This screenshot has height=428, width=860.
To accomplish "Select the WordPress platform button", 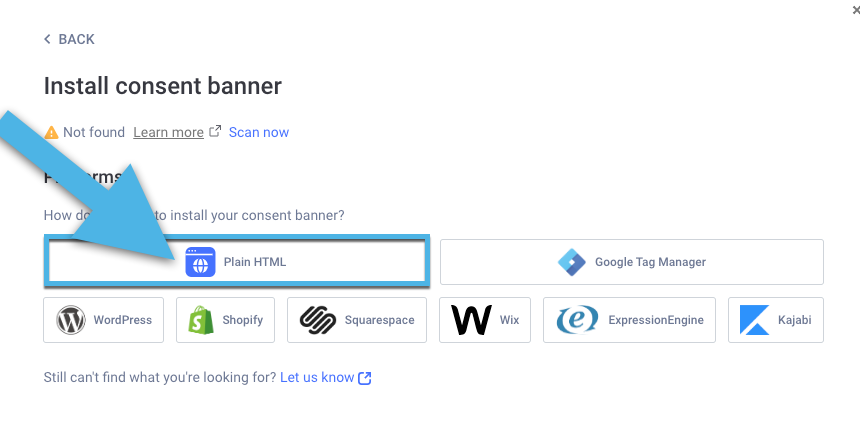I will (x=104, y=320).
